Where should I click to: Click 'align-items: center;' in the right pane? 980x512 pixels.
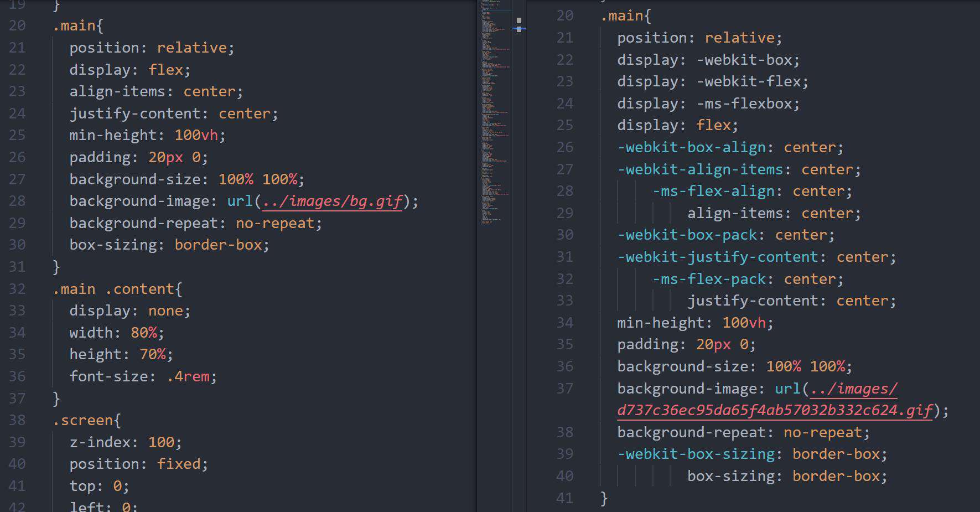click(x=774, y=213)
